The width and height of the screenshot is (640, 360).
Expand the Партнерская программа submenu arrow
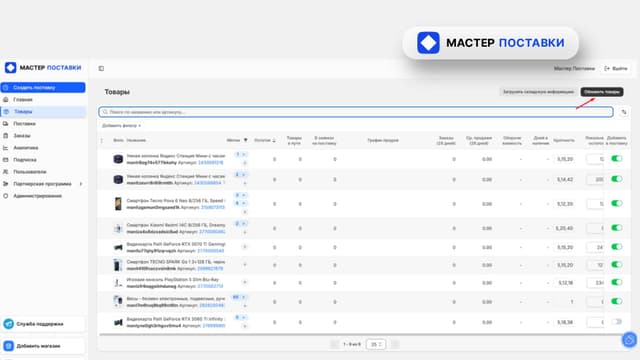tap(81, 184)
